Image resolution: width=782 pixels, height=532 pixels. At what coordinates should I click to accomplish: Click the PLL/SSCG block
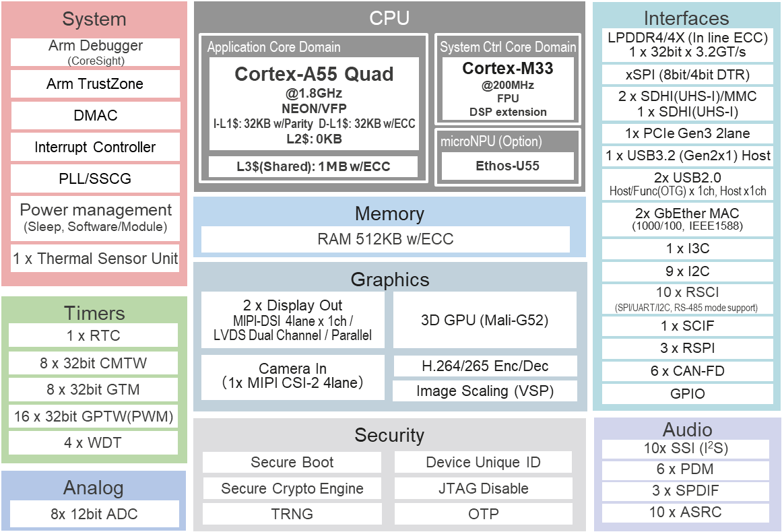(x=95, y=178)
